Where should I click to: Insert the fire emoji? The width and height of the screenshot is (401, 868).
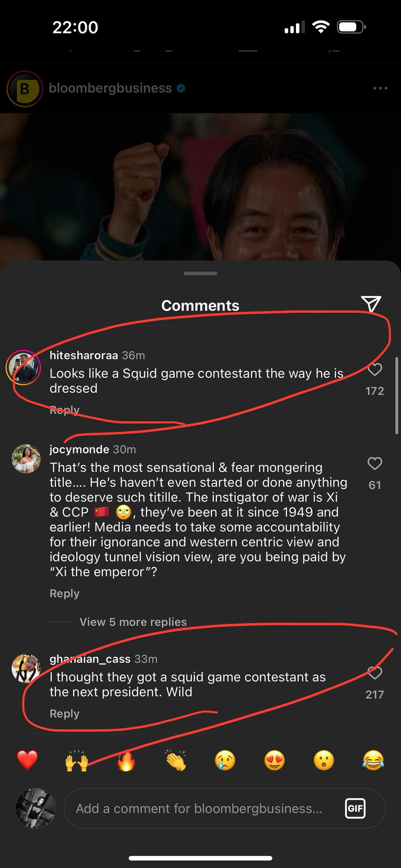(x=126, y=761)
